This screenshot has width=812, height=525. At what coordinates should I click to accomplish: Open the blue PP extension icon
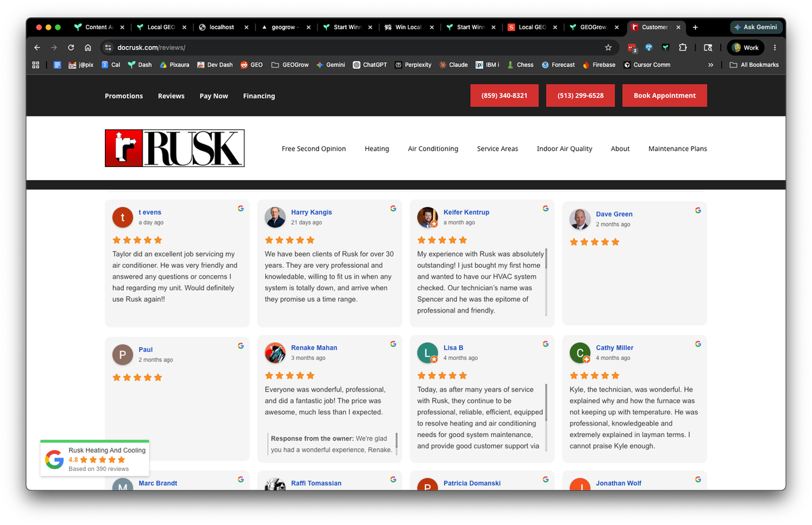[x=649, y=48]
